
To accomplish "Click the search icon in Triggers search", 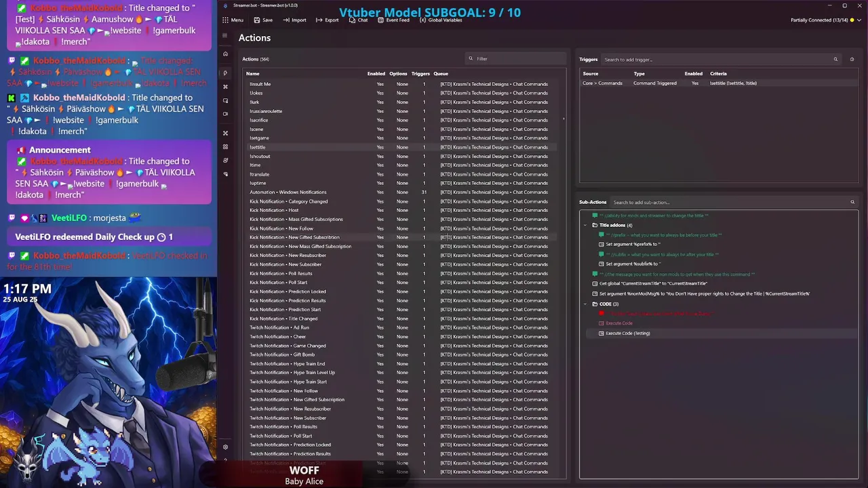I will pos(835,60).
